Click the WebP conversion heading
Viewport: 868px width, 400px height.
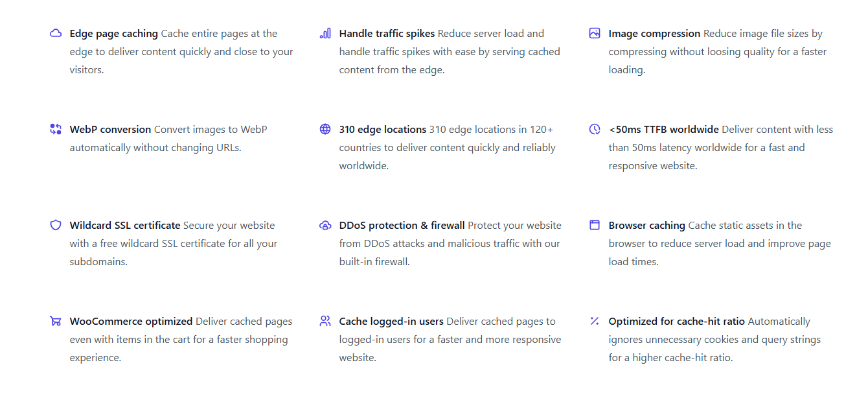click(111, 130)
